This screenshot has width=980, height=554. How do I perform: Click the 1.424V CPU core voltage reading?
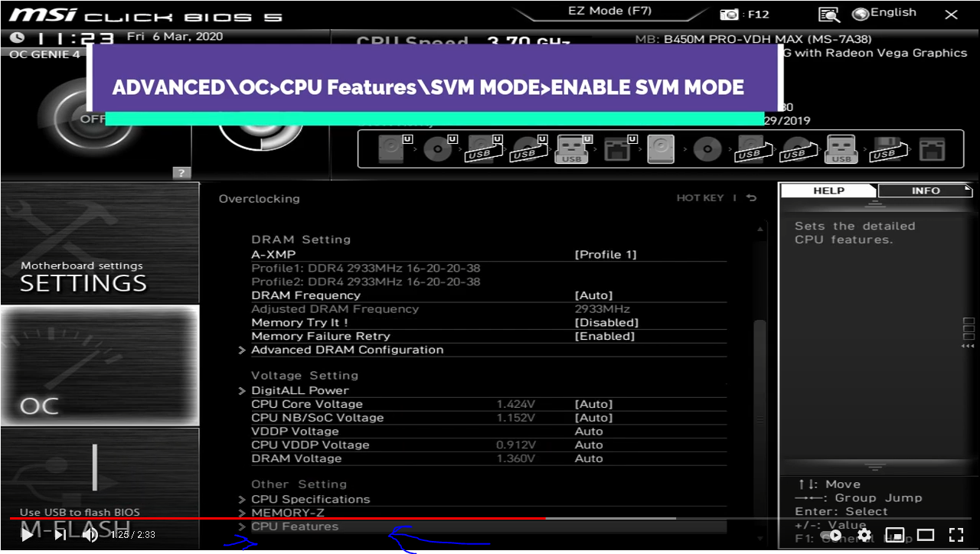pyautogui.click(x=516, y=404)
